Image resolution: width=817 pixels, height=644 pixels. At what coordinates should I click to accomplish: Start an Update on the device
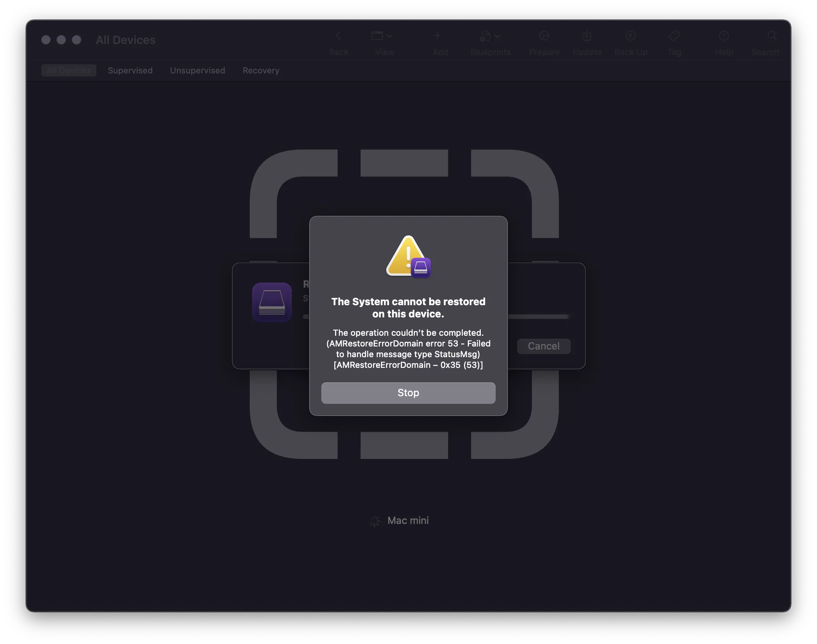click(586, 42)
